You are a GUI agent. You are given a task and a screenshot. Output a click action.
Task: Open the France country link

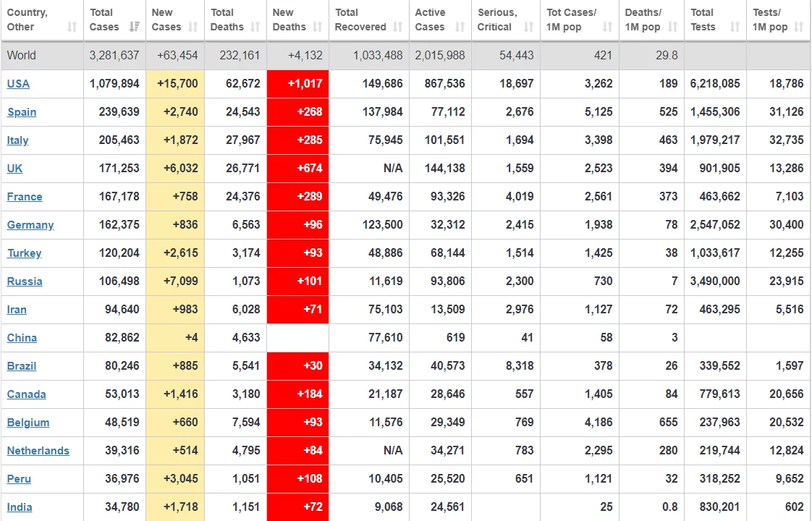(25, 197)
